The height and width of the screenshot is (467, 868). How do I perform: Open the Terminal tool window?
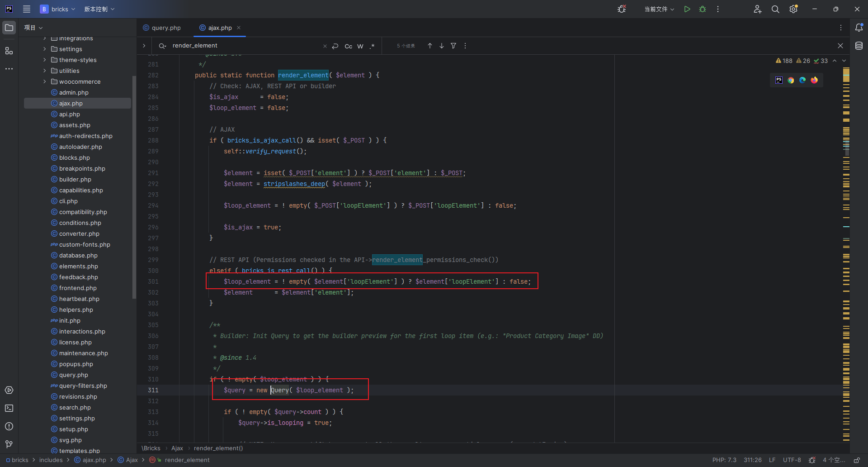click(9, 408)
